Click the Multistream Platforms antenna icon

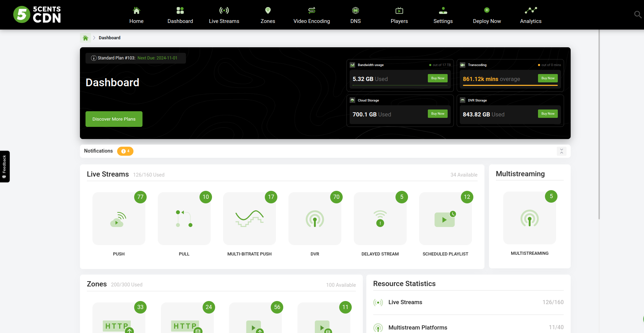click(x=378, y=328)
